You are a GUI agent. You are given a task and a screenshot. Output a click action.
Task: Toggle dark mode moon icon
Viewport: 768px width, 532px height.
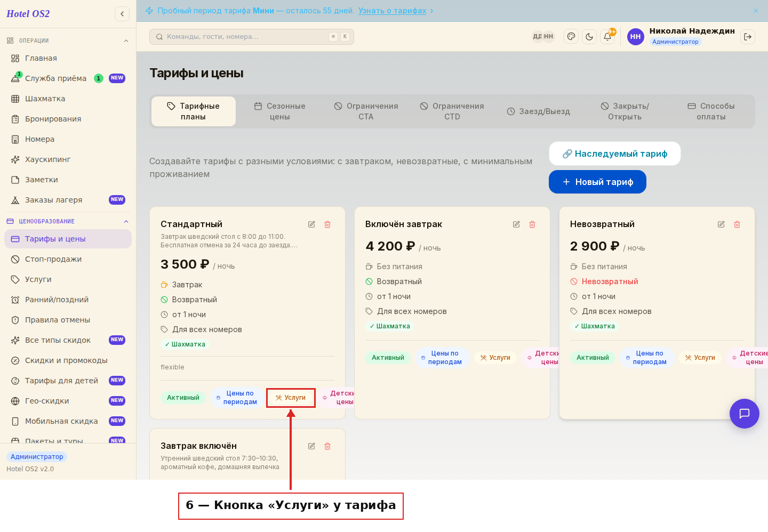[589, 37]
